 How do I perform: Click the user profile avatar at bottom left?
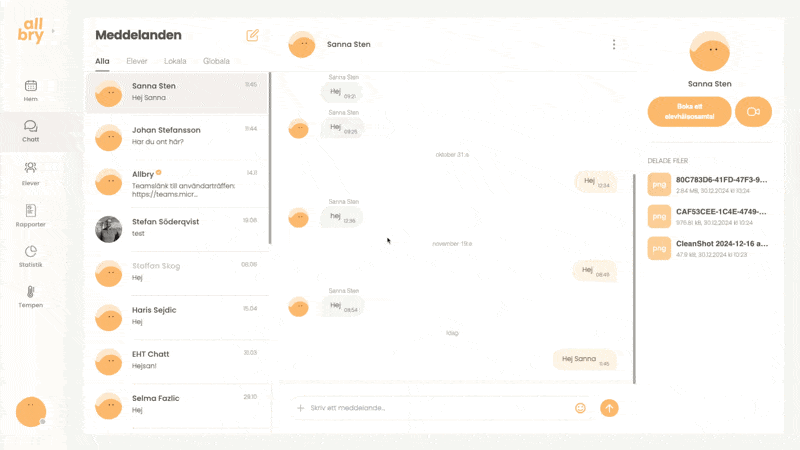[31, 411]
